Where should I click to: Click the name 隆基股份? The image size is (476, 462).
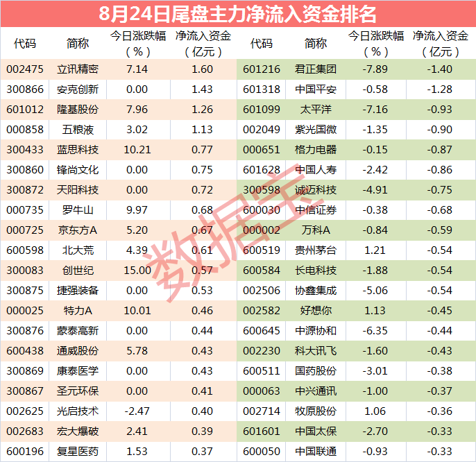[78, 110]
